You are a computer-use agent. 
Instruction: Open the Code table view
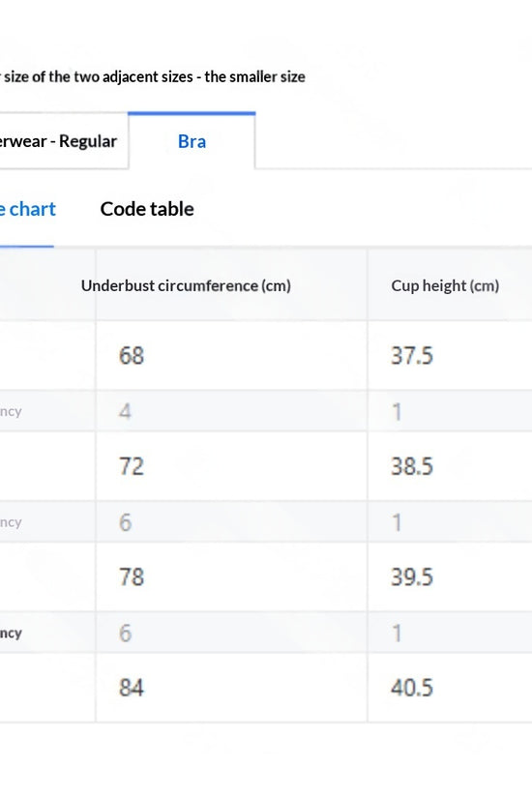click(x=147, y=209)
